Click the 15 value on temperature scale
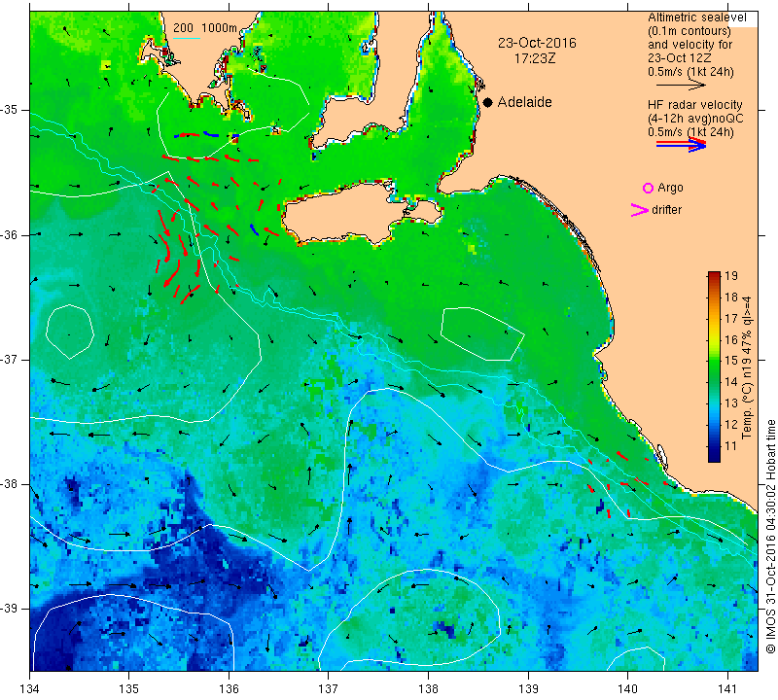This screenshot has height=700, width=778. pyautogui.click(x=731, y=361)
